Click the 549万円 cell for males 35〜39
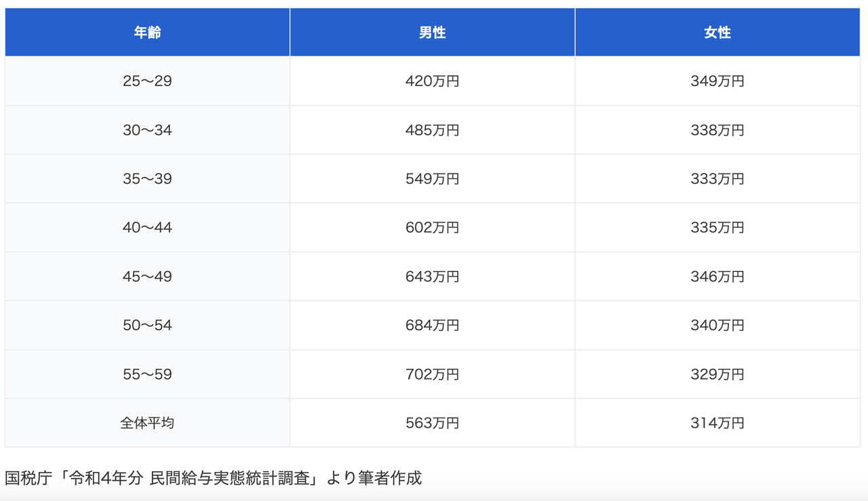868x501 pixels. point(432,178)
